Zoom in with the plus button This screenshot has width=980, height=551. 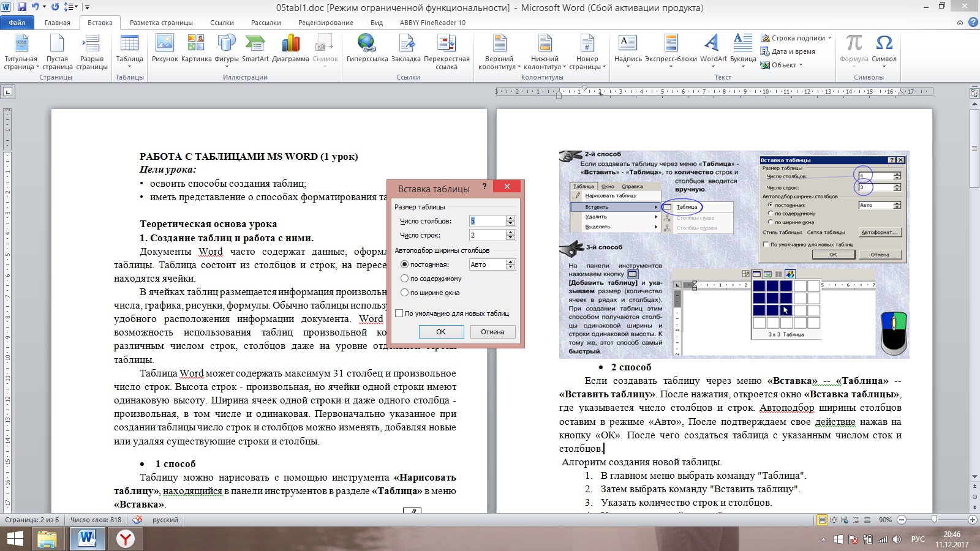click(972, 520)
